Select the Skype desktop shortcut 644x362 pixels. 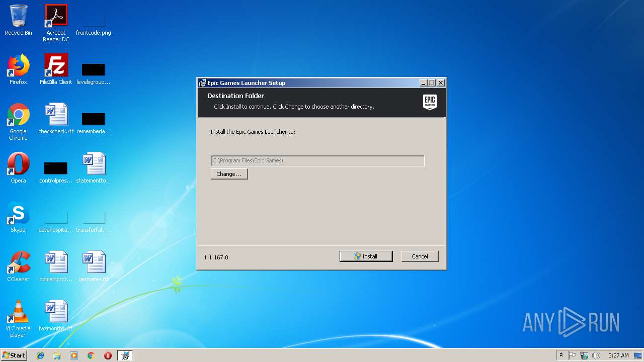click(x=18, y=217)
